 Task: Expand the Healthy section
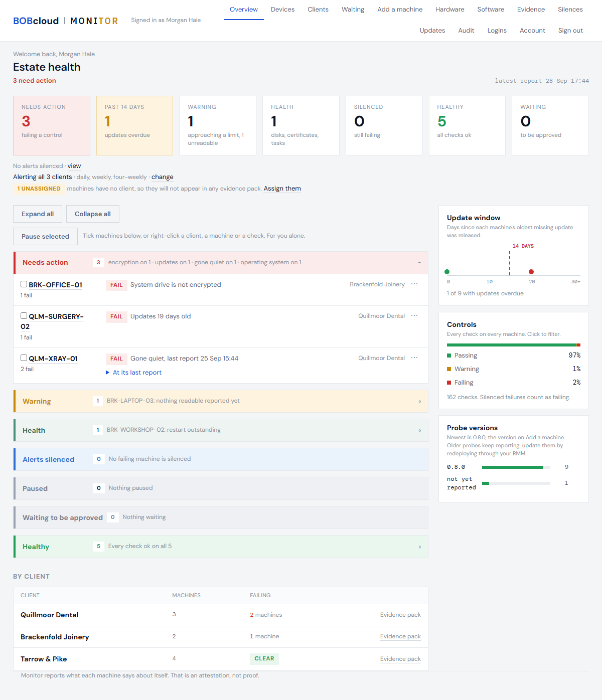tap(221, 547)
